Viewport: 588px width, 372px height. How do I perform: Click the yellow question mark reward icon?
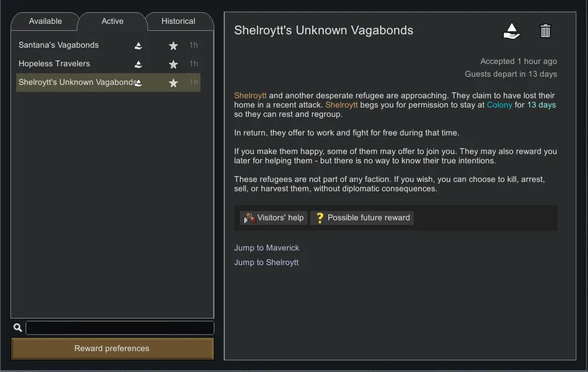(x=320, y=218)
